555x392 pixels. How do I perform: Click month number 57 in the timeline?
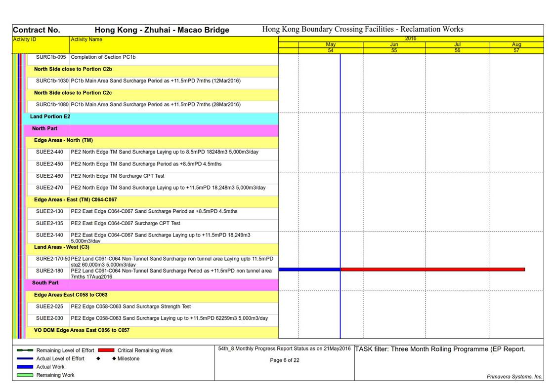(x=516, y=50)
